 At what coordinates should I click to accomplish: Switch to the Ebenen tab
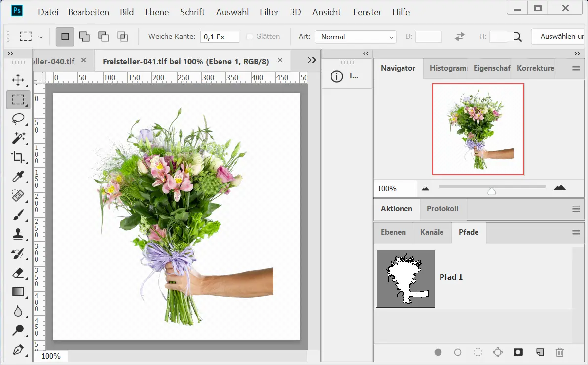pos(393,232)
